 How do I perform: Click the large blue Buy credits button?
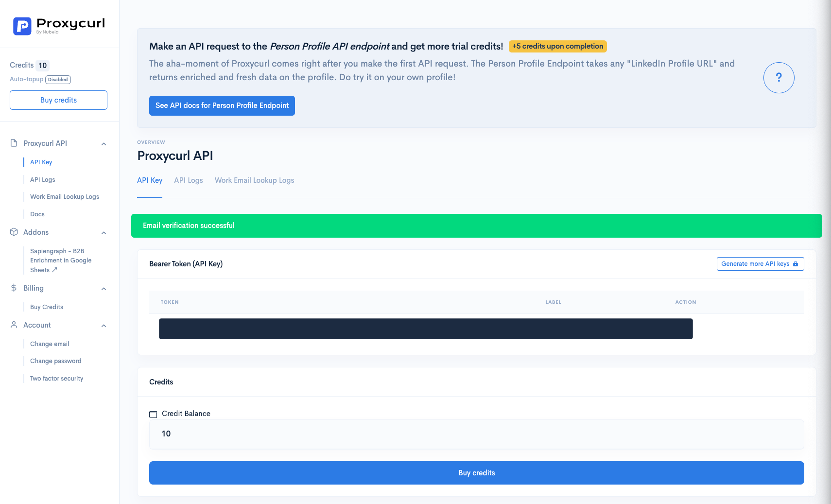[x=476, y=473]
